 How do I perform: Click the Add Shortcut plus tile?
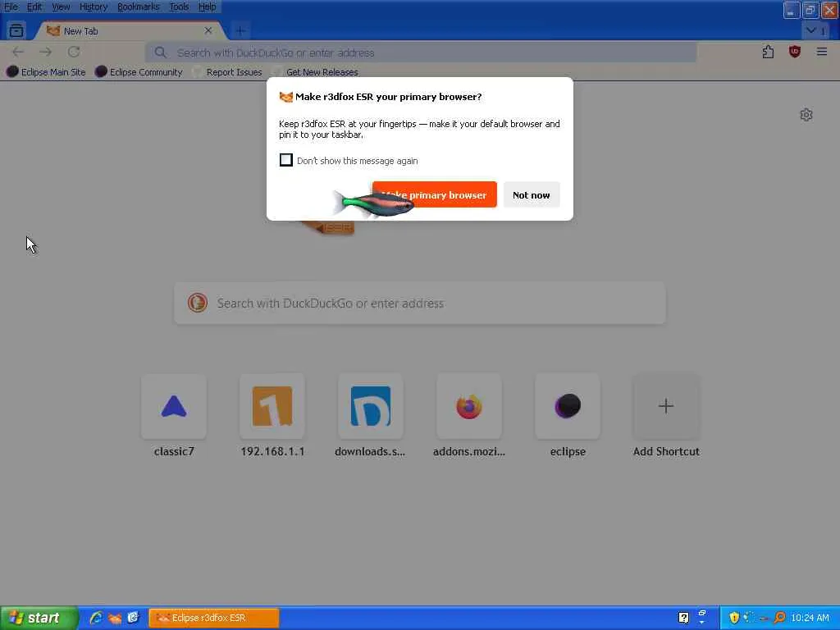[x=666, y=407]
